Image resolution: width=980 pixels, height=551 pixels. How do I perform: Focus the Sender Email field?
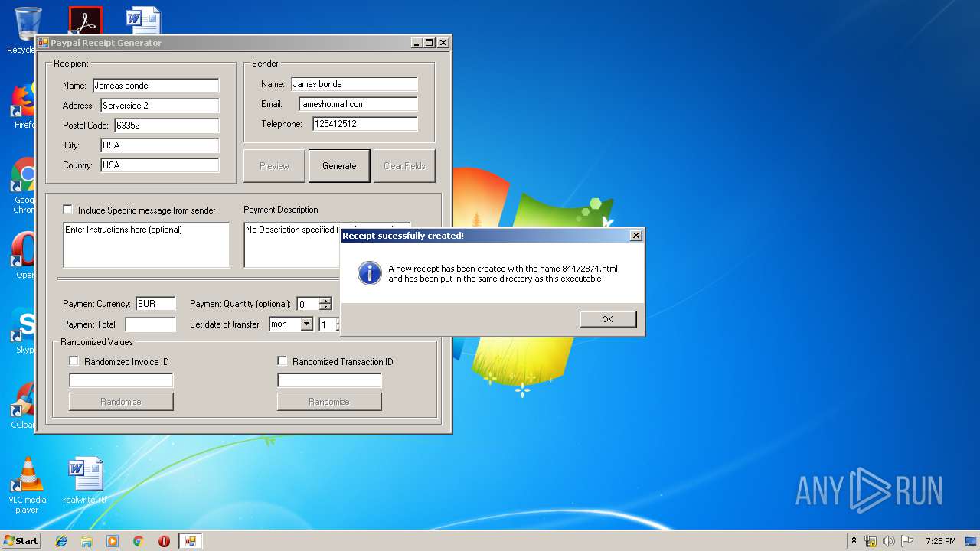click(358, 104)
